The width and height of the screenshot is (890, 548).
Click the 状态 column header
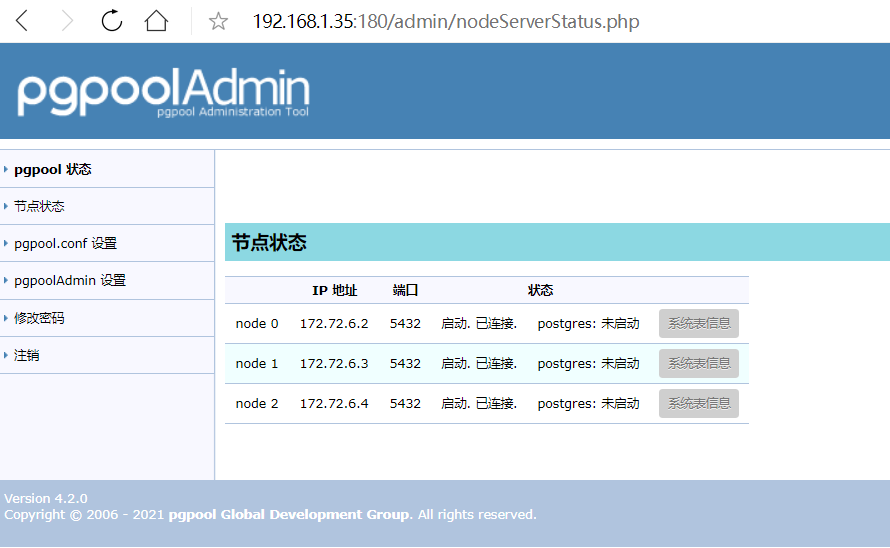pos(540,290)
